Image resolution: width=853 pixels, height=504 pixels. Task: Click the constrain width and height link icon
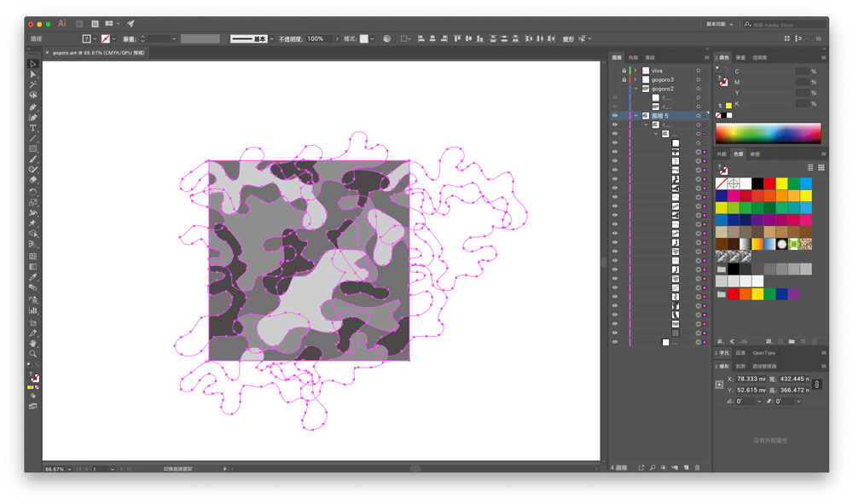pos(816,385)
